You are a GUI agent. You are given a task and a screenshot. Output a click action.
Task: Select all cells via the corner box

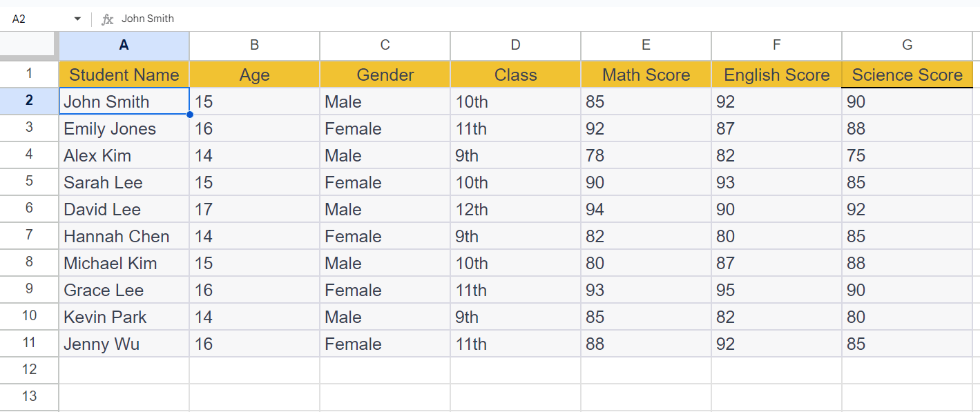tap(28, 46)
